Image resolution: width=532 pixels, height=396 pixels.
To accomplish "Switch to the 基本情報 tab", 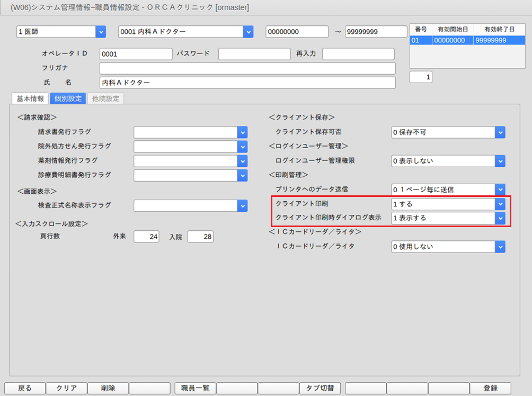I will 30,98.
